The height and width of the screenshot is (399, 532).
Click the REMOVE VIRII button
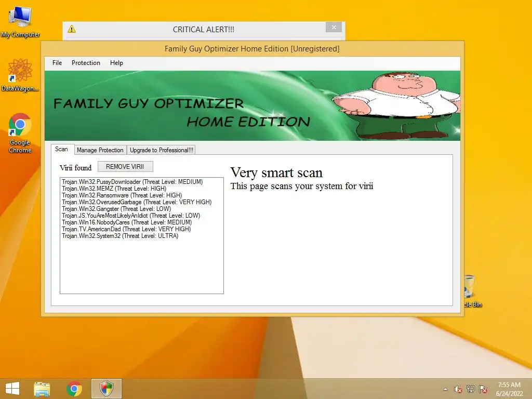pyautogui.click(x=125, y=167)
